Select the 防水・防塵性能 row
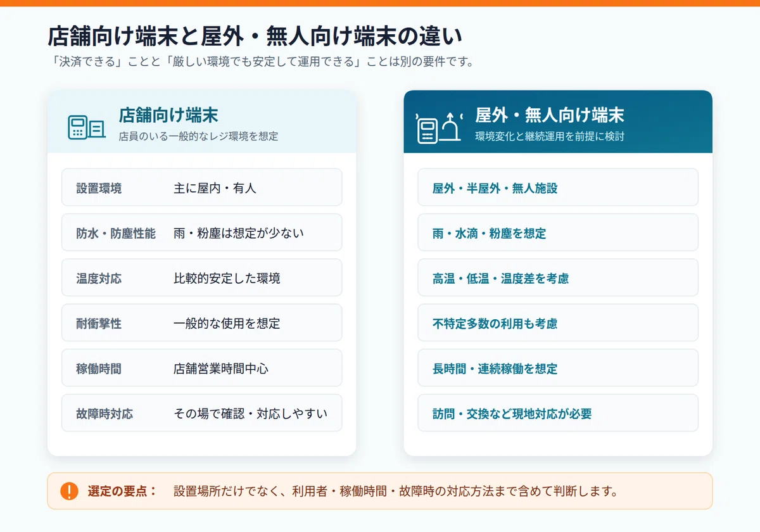 click(201, 232)
